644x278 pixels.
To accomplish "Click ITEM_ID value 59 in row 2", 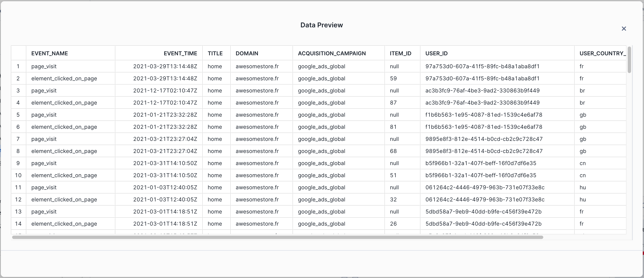I will click(393, 78).
